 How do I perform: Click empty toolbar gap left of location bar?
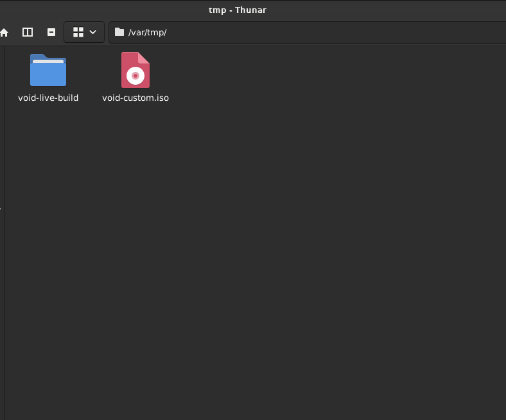107,32
